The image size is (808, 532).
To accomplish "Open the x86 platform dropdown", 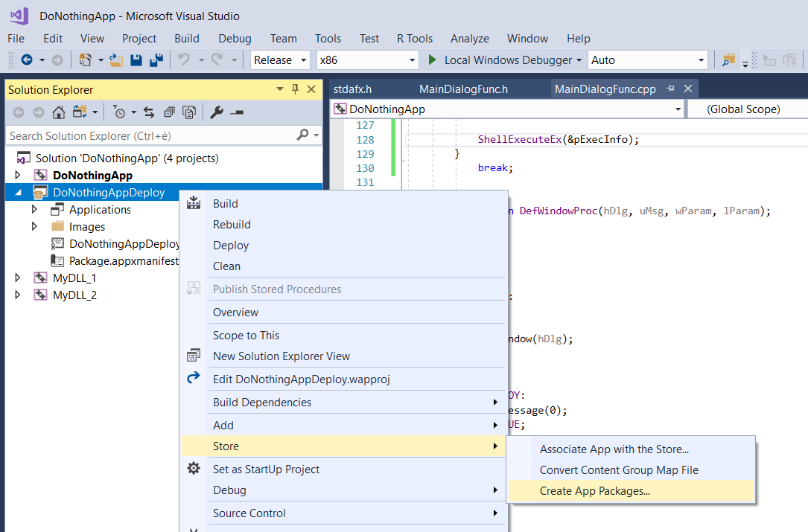I will (413, 60).
